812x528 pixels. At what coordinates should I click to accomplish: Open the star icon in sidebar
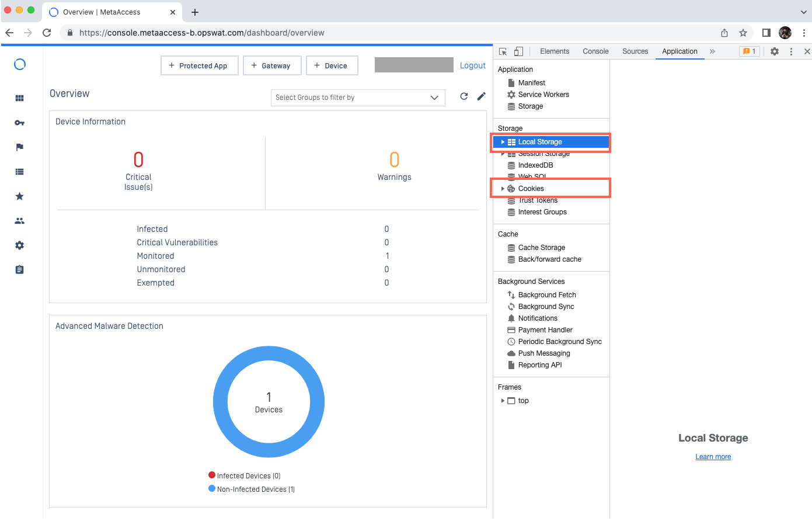pos(20,196)
